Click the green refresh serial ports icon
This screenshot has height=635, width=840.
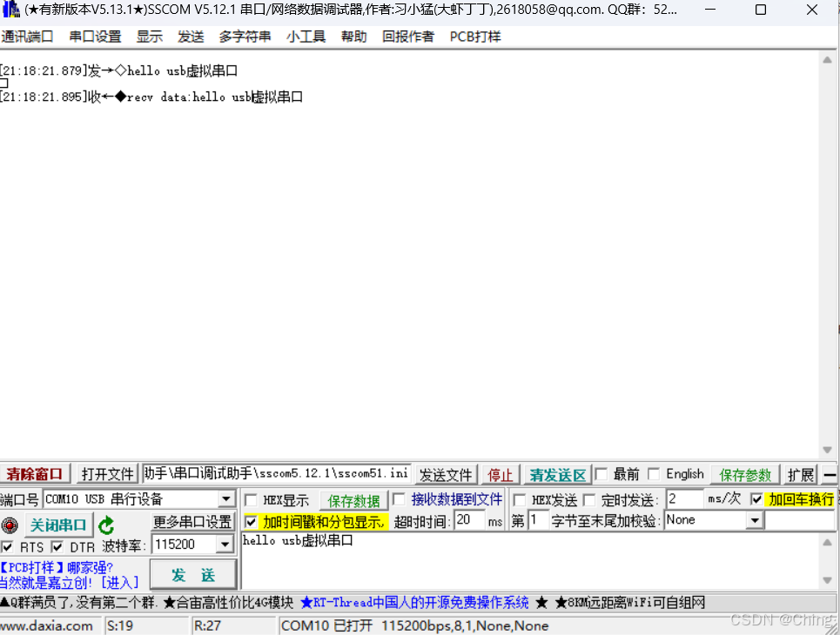(105, 525)
